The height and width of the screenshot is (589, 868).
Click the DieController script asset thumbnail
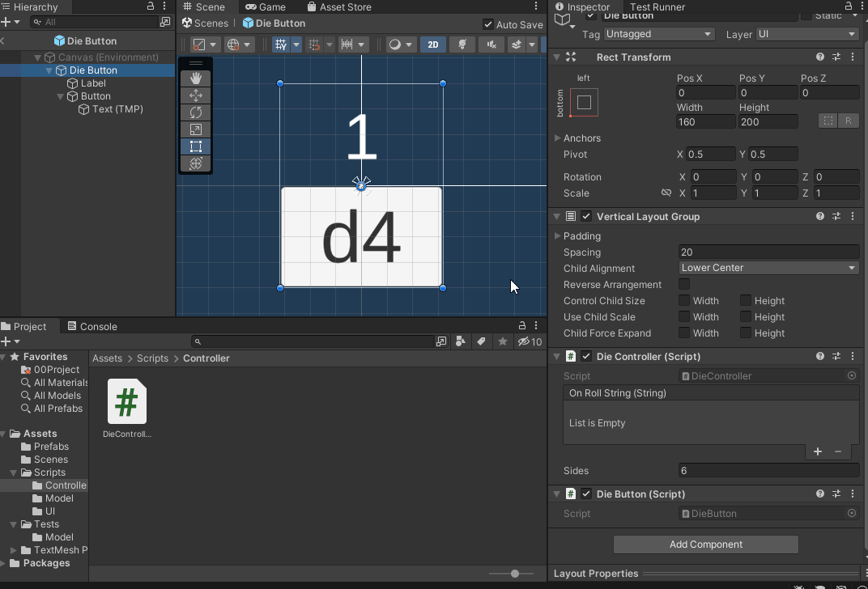click(x=127, y=401)
